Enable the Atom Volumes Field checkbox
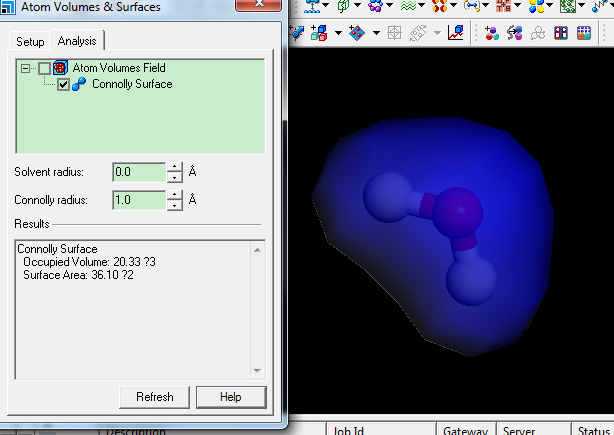Screen dimensions: 614x435 [x=44, y=68]
